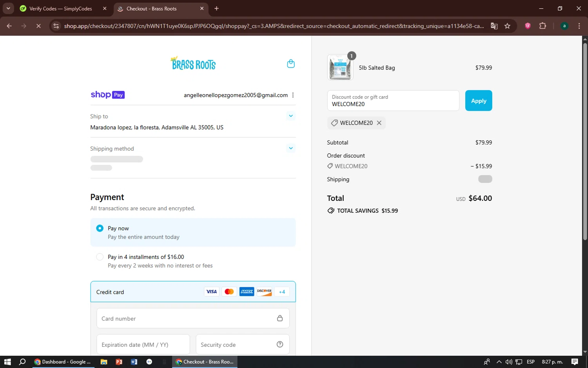The height and width of the screenshot is (368, 588).
Task: Click the Brass Roots logo
Action: [x=193, y=63]
